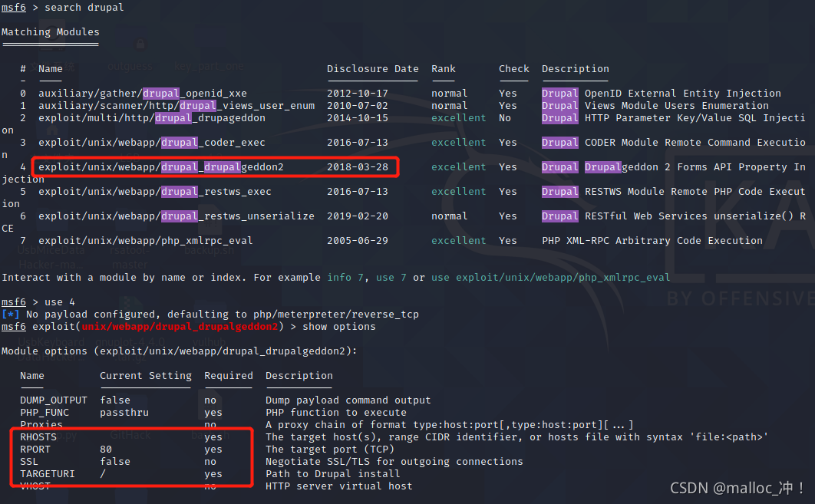Click 'Views Module Users Enumeration' description
Viewport: 815px width, 504px height.
[x=676, y=106]
